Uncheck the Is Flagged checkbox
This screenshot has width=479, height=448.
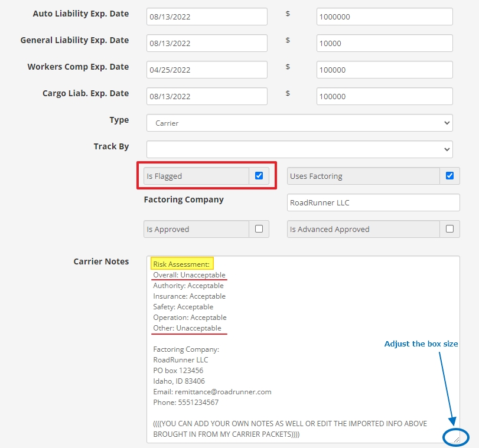(x=259, y=176)
